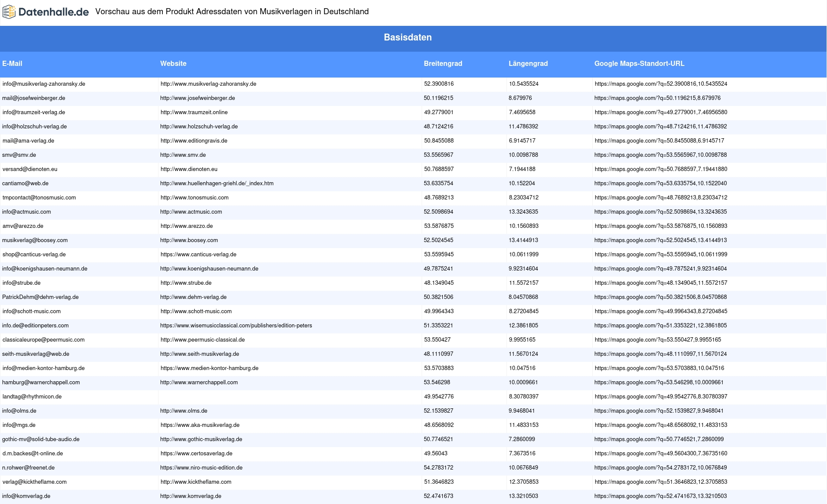Viewport: 827px width, 504px height.
Task: Open the wisemusicclassical.com edition-peters website
Action: pyautogui.click(x=236, y=326)
